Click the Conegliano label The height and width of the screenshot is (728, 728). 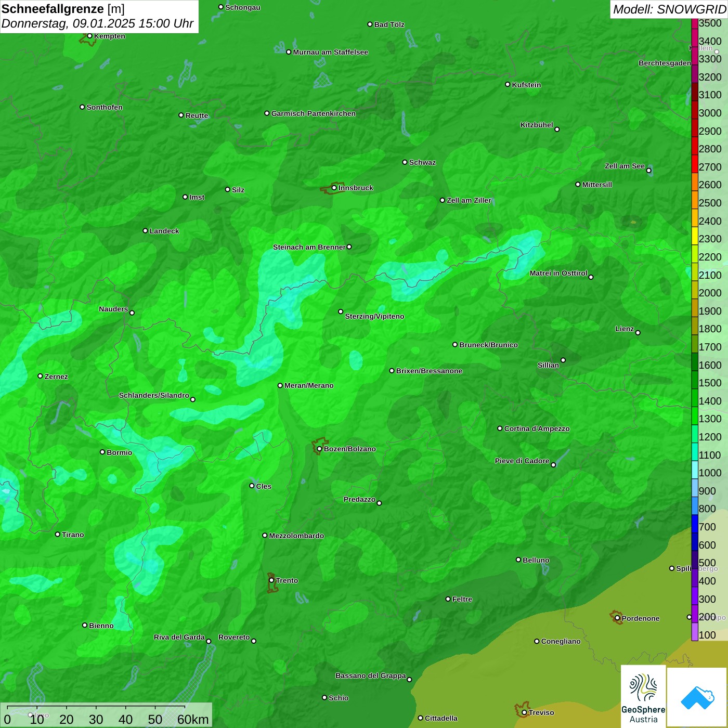click(561, 641)
